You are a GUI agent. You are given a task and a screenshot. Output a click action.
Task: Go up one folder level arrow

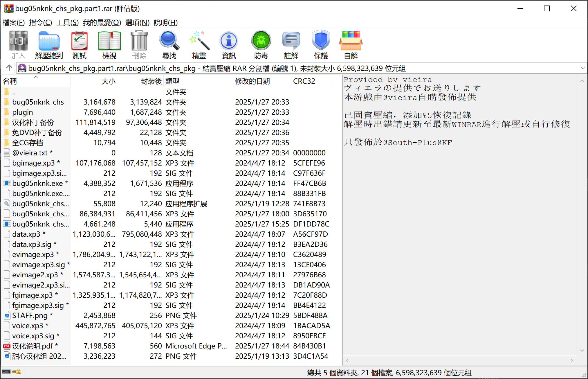[9, 68]
